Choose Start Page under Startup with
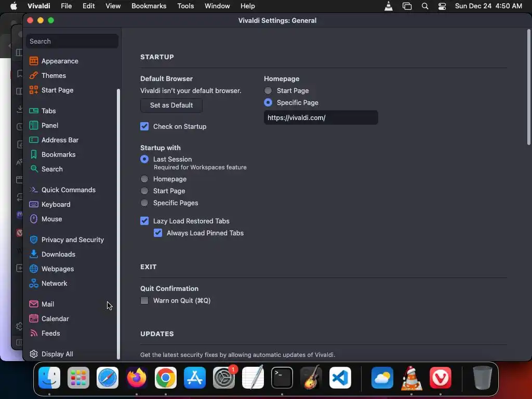 tap(144, 191)
